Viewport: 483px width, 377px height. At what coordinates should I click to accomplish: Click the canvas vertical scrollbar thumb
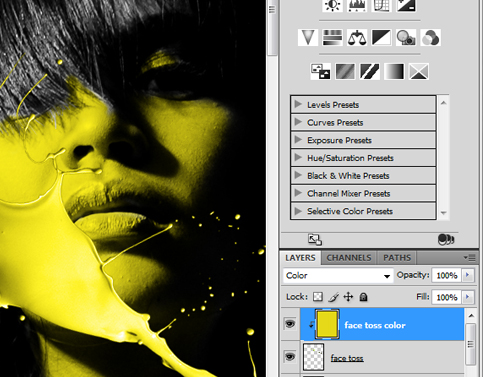tap(272, 27)
